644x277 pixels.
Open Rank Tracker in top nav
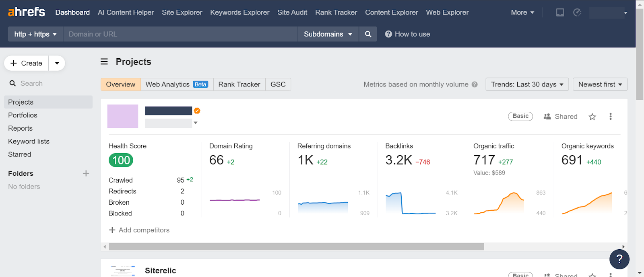[x=336, y=12]
